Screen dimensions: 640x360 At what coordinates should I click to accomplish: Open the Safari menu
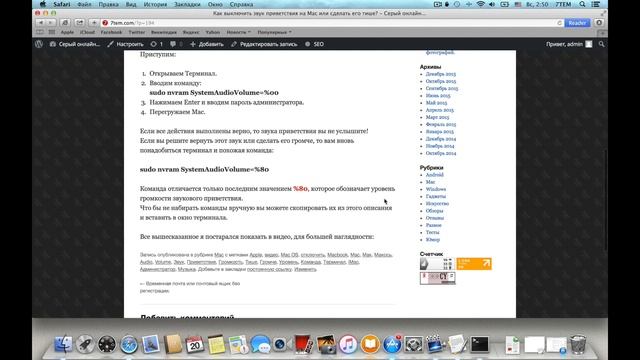coord(62,4)
